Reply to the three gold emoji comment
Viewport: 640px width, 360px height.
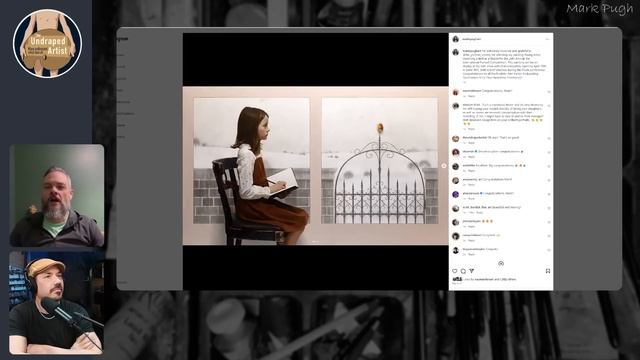pyautogui.click(x=471, y=227)
